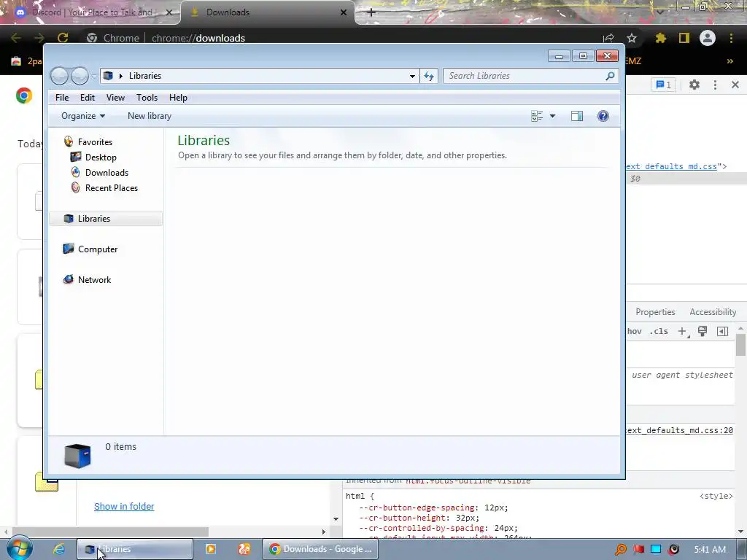Expand the bookmarks bar overflow chevron
The height and width of the screenshot is (560, 747).
tap(729, 61)
